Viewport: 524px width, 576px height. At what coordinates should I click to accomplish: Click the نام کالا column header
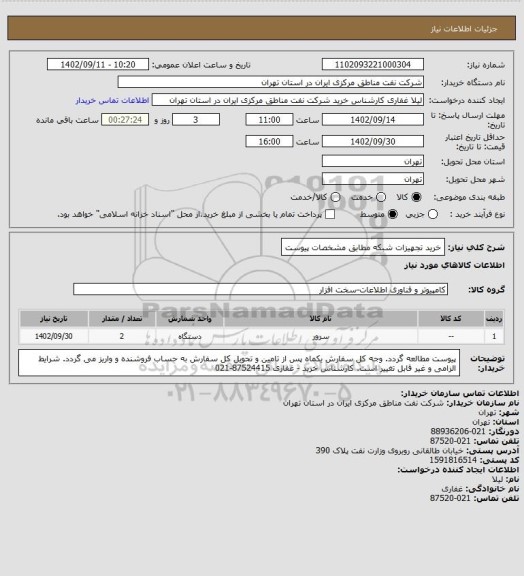pyautogui.click(x=320, y=318)
